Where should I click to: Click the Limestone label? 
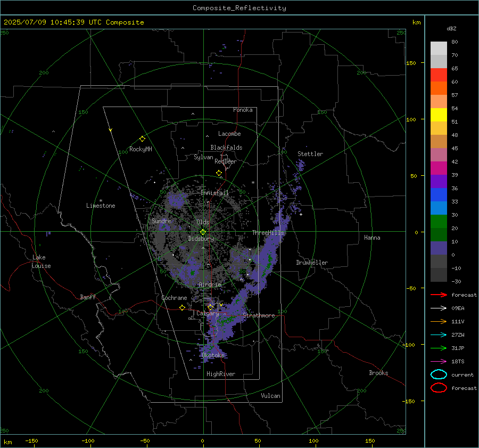pos(101,206)
